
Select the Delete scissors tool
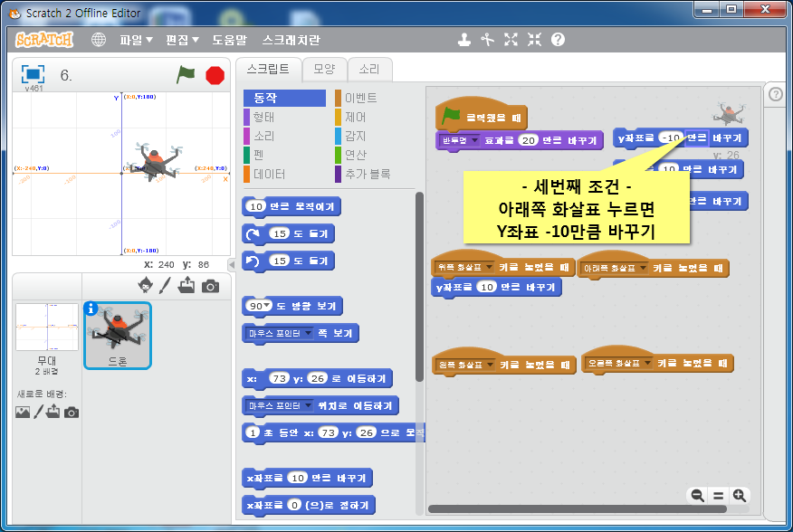point(487,40)
